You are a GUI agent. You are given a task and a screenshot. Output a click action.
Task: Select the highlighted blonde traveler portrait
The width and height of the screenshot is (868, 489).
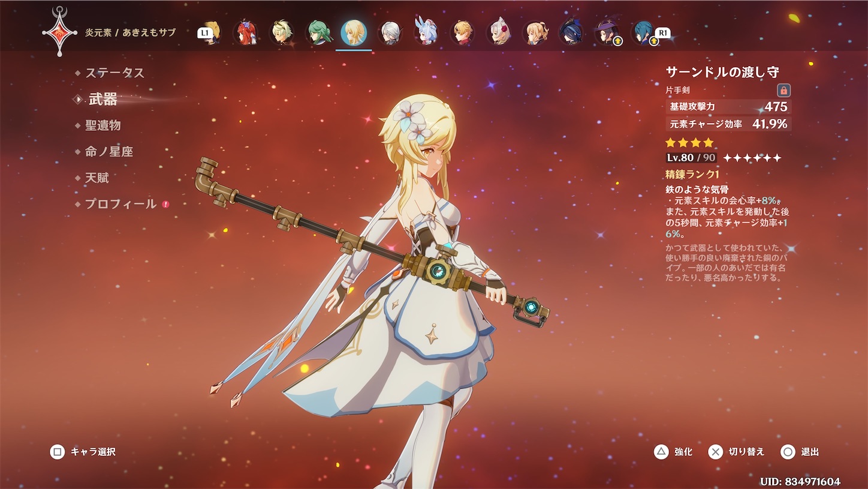(x=354, y=32)
